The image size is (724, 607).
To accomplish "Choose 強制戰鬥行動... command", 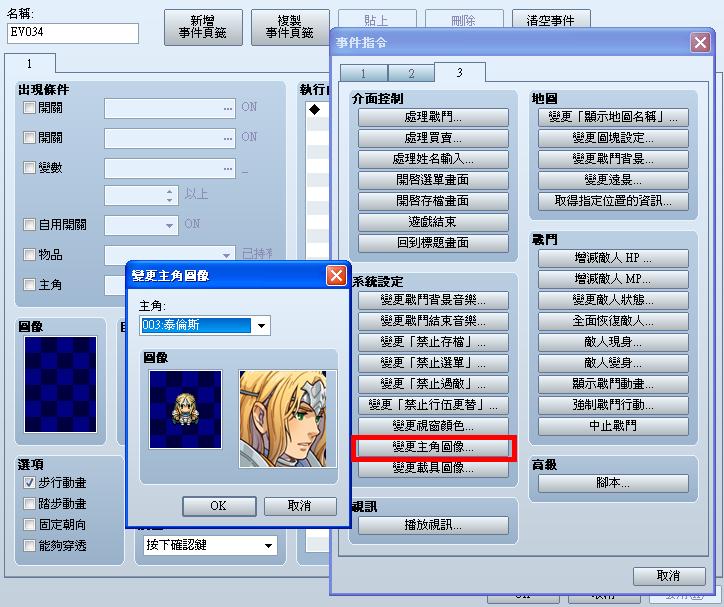I will tap(613, 405).
